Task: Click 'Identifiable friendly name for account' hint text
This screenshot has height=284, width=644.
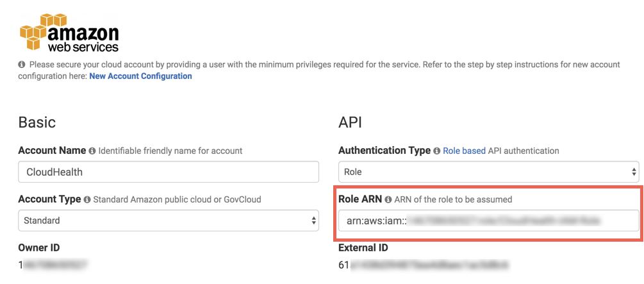Action: [x=170, y=151]
